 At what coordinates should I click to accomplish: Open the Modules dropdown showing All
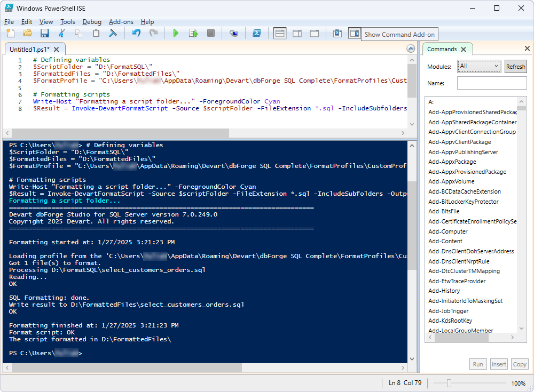[x=479, y=66]
